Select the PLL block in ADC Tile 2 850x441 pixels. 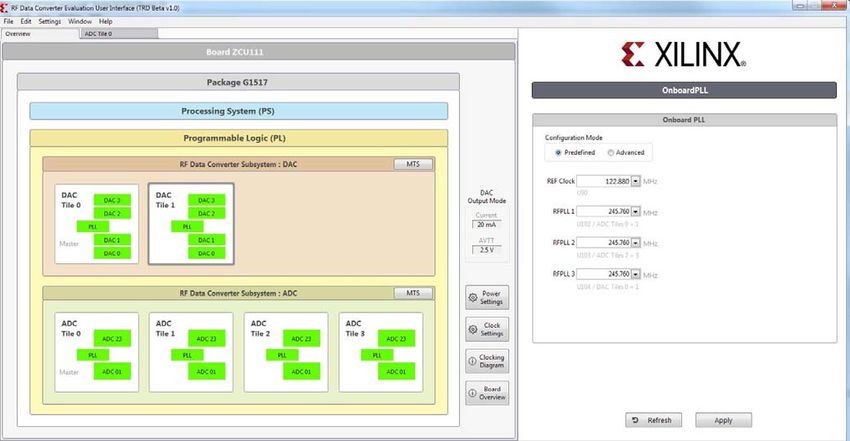pos(282,355)
